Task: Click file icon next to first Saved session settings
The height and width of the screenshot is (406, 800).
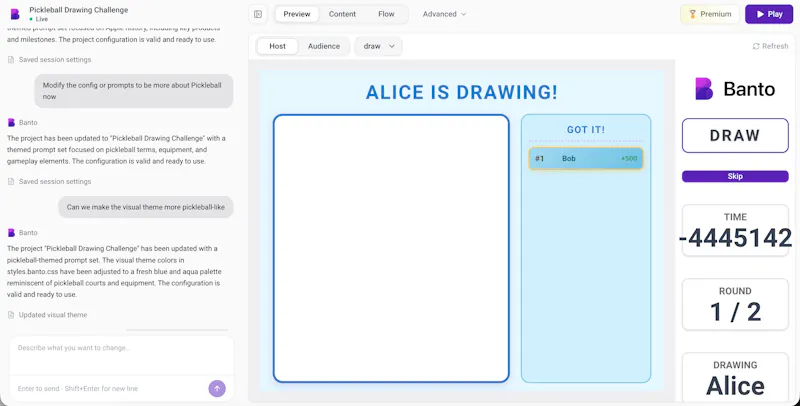Action: (x=11, y=60)
